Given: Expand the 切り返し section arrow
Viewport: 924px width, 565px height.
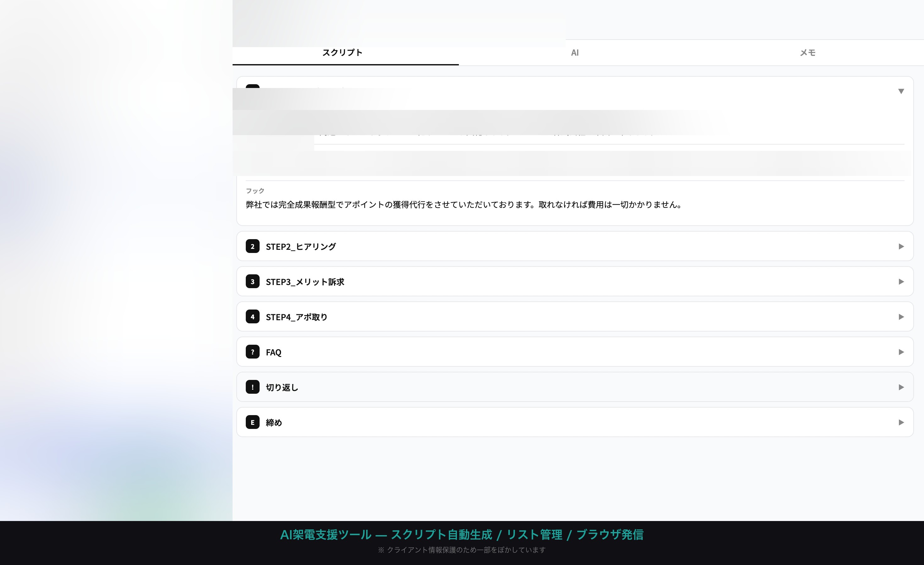Looking at the screenshot, I should [901, 387].
